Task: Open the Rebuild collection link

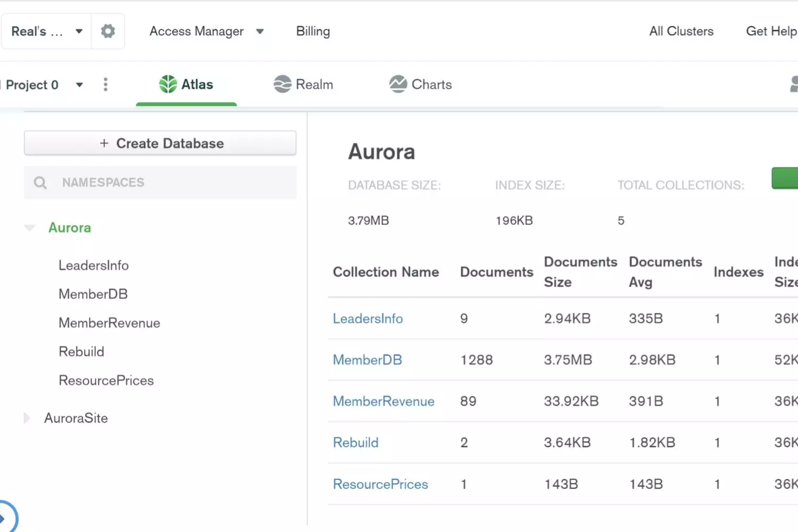Action: tap(355, 443)
